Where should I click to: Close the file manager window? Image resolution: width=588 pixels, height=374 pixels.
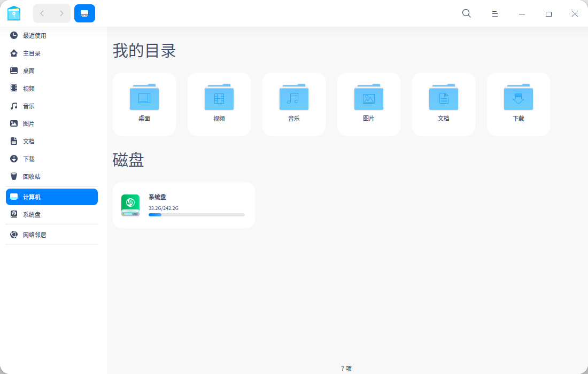coord(575,14)
